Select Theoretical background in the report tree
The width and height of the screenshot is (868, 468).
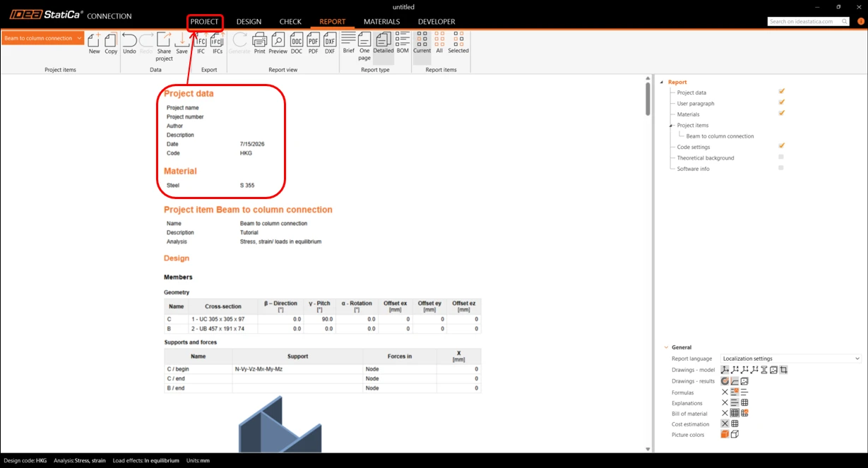[x=706, y=158]
